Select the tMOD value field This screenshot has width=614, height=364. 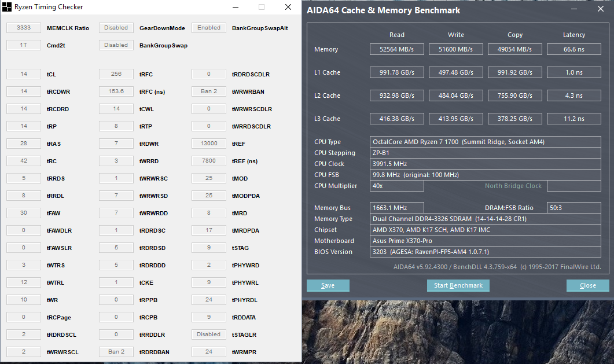(x=209, y=178)
